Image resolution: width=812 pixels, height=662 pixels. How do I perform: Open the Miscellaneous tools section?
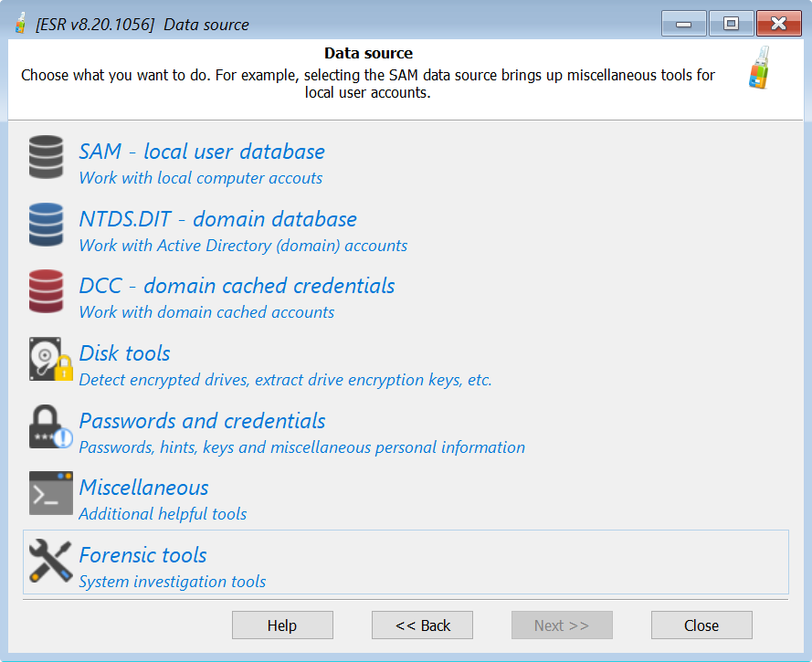tap(143, 488)
